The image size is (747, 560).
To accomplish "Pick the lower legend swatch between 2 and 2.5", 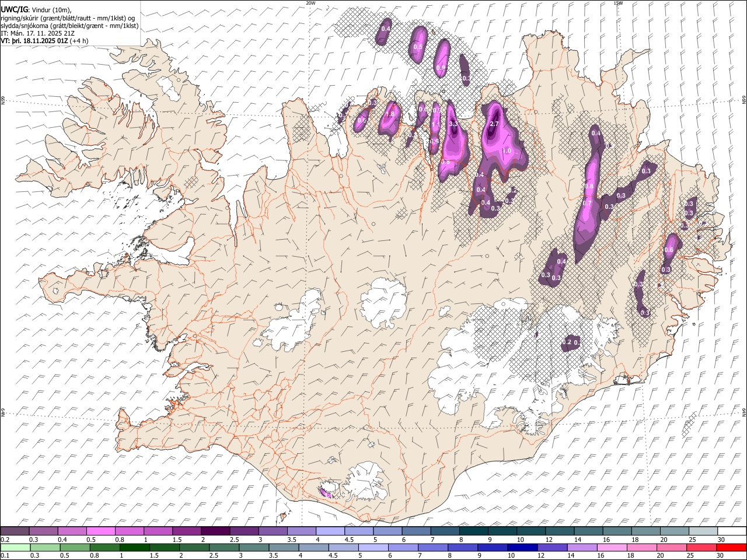I will tap(194, 547).
